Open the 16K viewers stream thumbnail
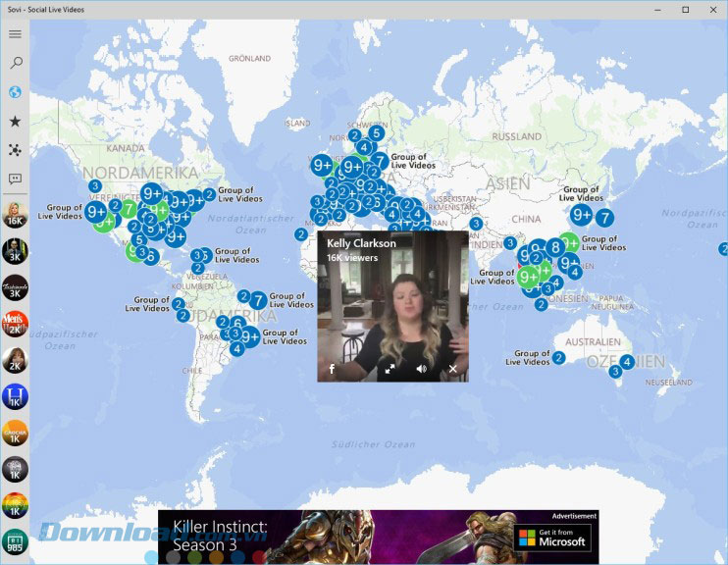The height and width of the screenshot is (565, 728). 15,215
